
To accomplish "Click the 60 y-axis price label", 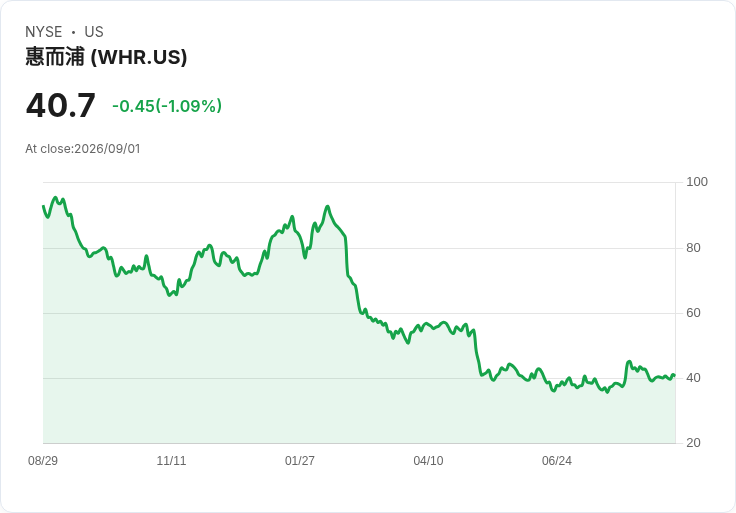I will (x=693, y=313).
